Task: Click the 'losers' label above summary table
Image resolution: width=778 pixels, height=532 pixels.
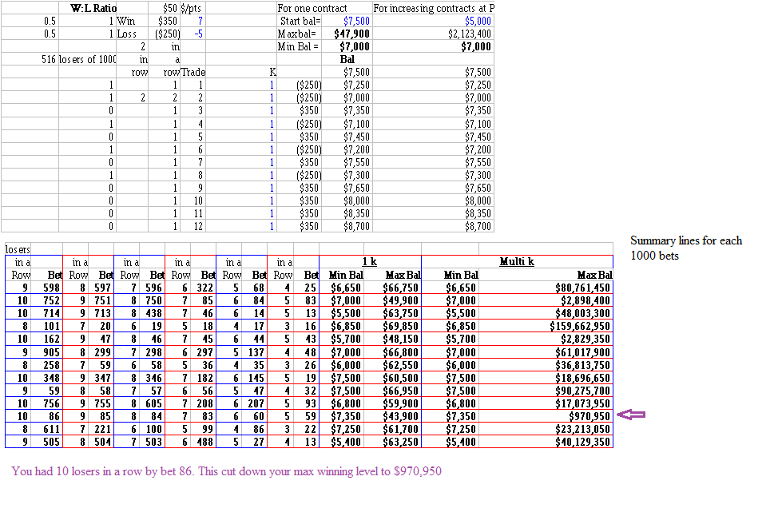Action: [x=18, y=249]
